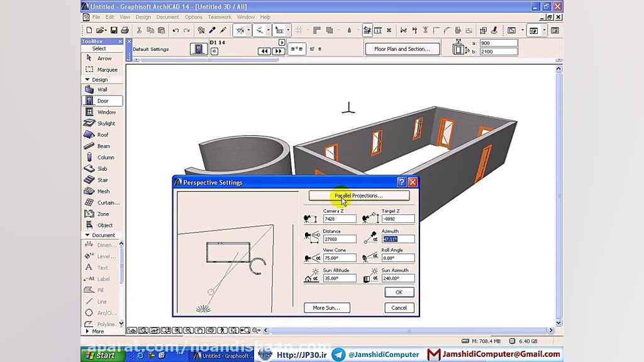Screen dimensions: 644x362
Task: Click the zoom in magnifier icon
Action: [x=177, y=331]
